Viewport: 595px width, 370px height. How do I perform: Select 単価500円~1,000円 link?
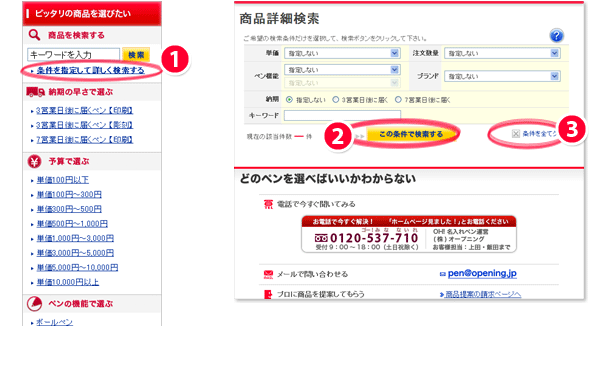[x=72, y=224]
